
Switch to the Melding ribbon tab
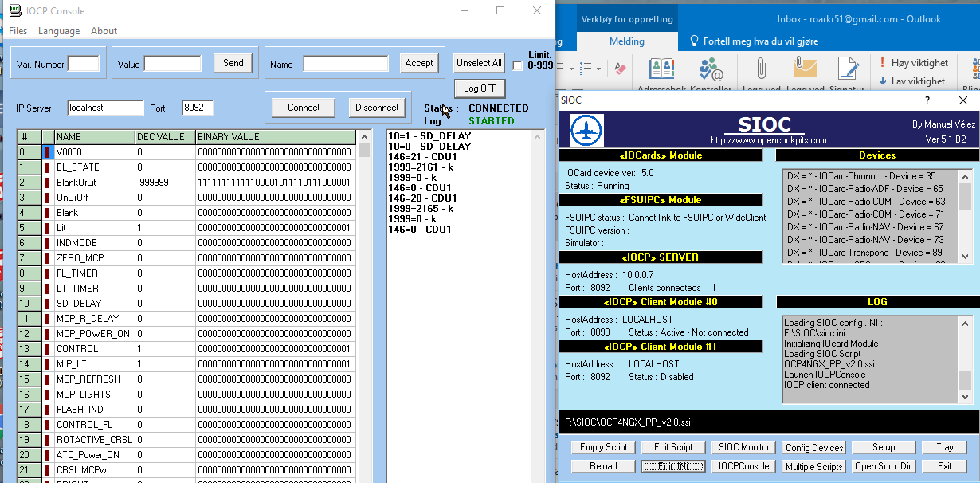(627, 41)
